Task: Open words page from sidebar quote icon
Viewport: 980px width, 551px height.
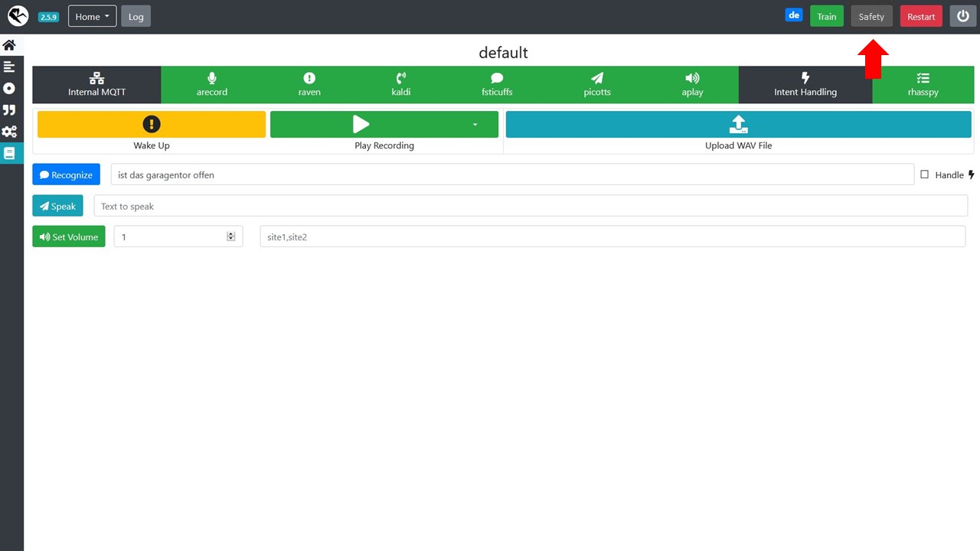Action: tap(9, 110)
